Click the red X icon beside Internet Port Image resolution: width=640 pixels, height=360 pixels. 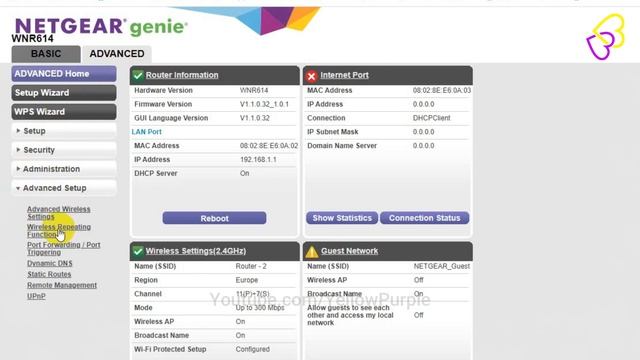pos(311,76)
